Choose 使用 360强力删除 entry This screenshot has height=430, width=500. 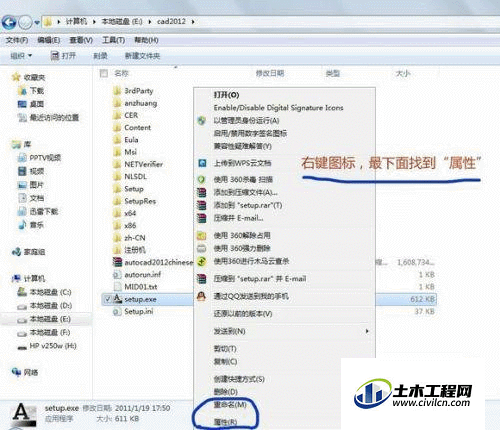coord(242,248)
